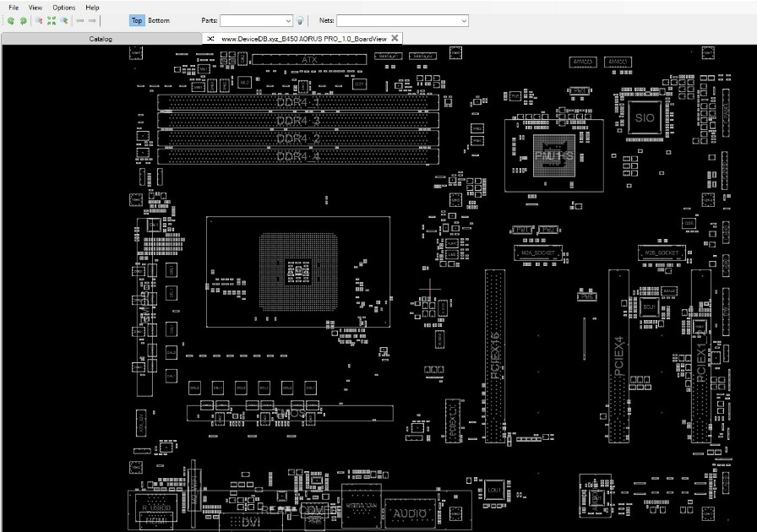
Task: Select the DDR4_2 memory slot
Action: pos(298,138)
